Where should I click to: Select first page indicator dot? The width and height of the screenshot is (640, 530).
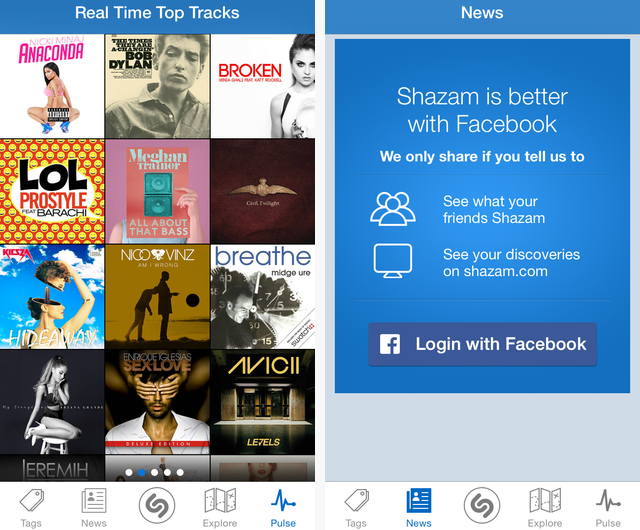click(x=129, y=472)
